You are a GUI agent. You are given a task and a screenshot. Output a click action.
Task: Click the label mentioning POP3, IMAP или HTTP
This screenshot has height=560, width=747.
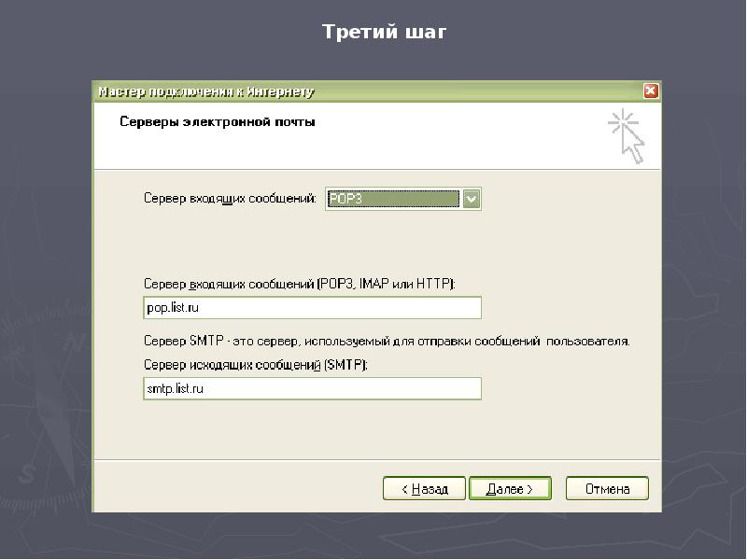click(x=300, y=285)
